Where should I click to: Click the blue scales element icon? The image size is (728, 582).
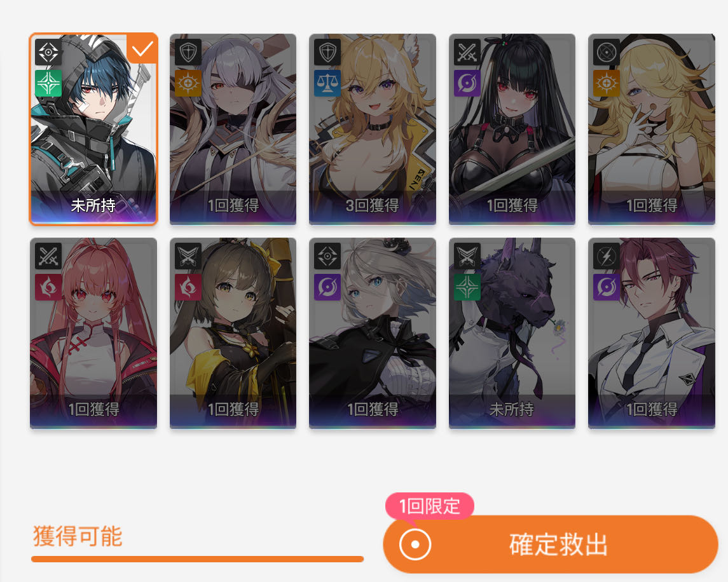[327, 83]
